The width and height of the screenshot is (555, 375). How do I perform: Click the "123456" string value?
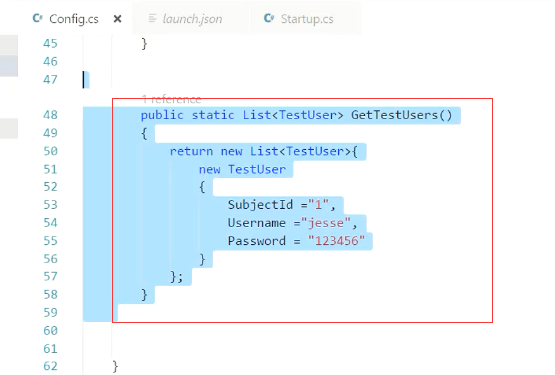point(336,241)
